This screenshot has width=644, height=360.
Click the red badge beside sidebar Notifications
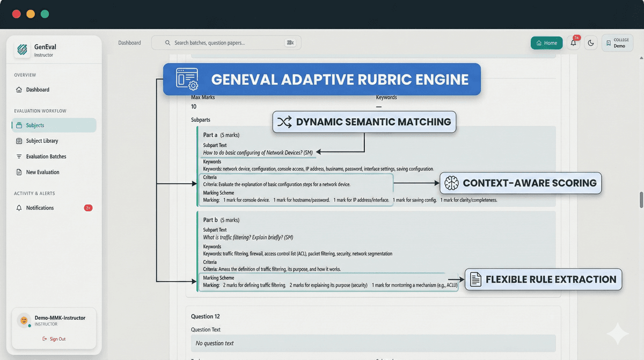pyautogui.click(x=88, y=208)
